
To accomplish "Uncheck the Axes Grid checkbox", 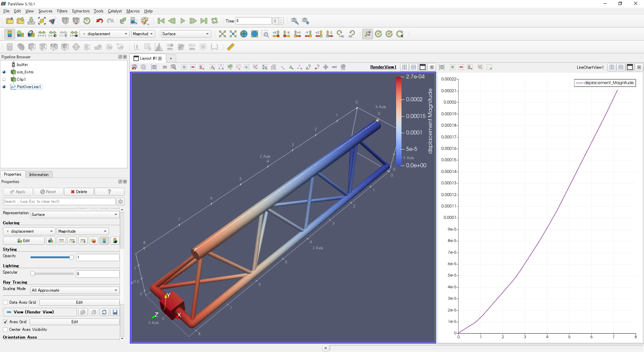I will tap(5, 322).
